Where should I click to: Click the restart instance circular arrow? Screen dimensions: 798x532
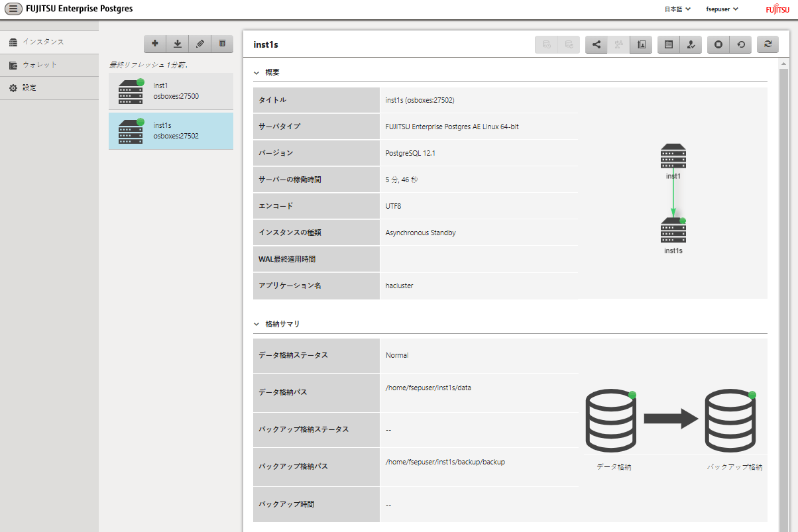click(x=740, y=44)
